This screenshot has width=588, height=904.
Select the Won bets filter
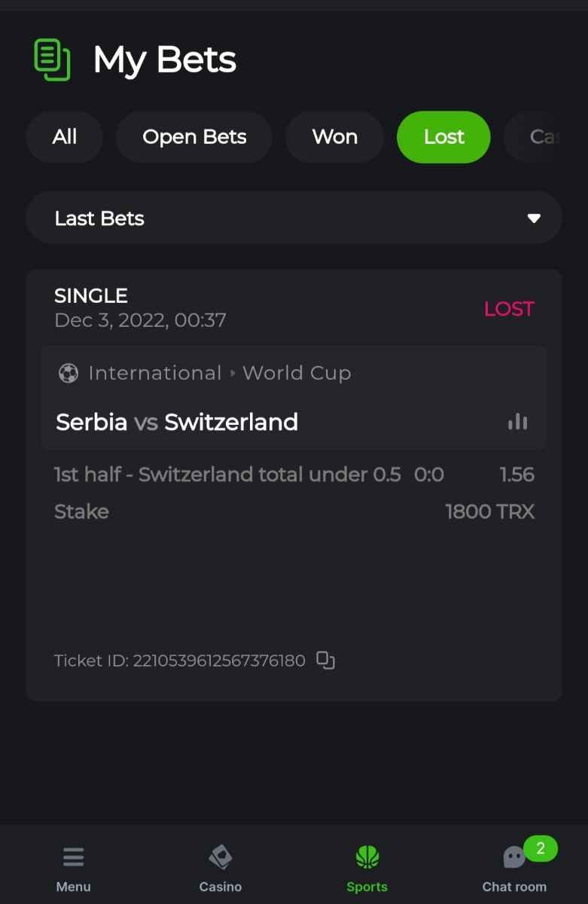335,137
